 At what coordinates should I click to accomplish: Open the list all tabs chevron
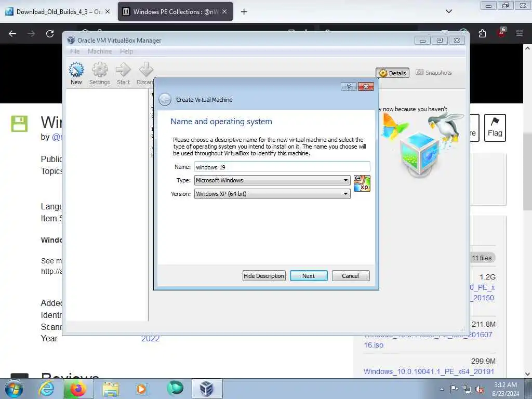[448, 11]
